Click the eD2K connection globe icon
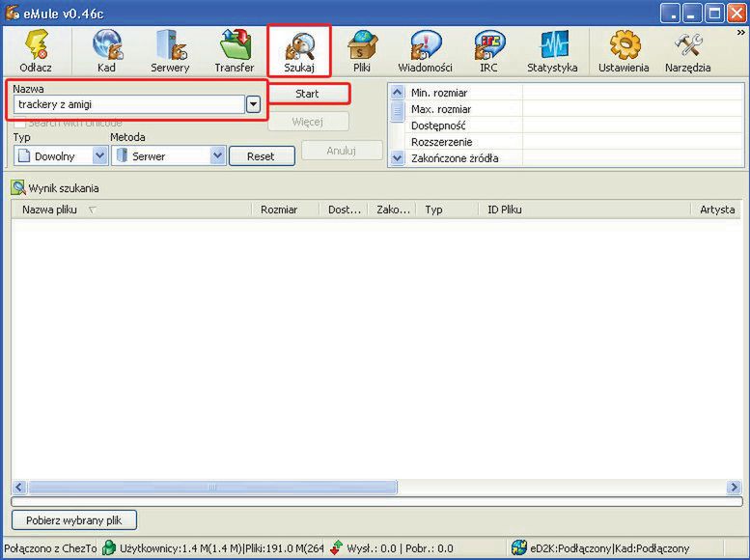Image resolution: width=750 pixels, height=560 pixels. pyautogui.click(x=519, y=547)
